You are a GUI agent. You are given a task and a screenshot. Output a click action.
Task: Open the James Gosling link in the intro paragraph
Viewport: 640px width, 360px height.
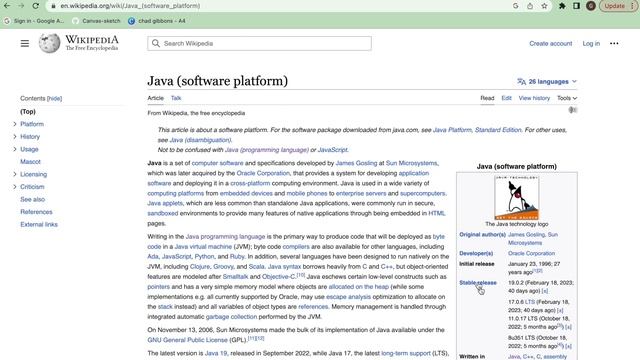[x=356, y=163]
